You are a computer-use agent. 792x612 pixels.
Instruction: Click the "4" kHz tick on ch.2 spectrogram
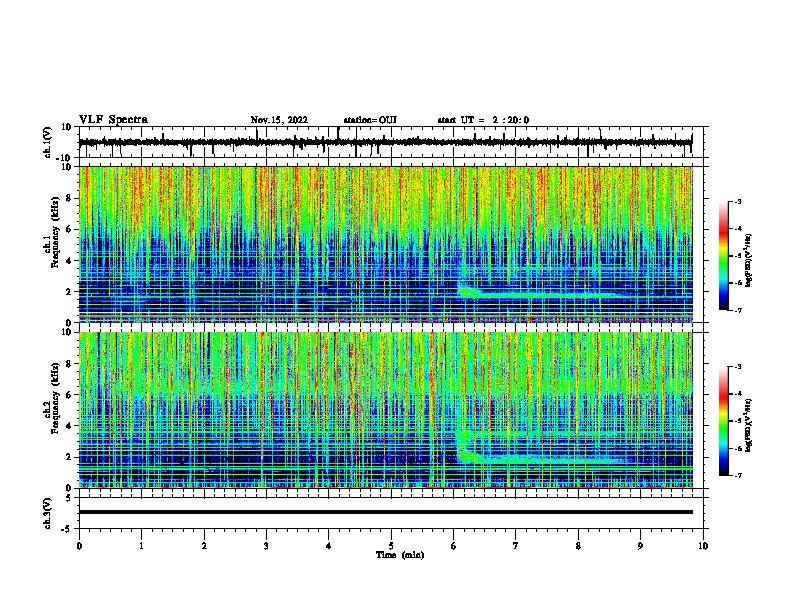coord(69,426)
